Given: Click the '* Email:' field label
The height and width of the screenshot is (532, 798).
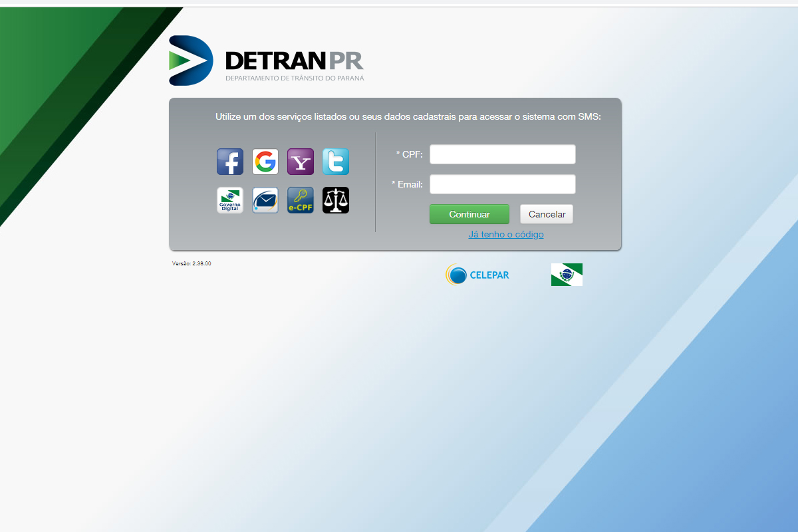Looking at the screenshot, I should tap(407, 184).
